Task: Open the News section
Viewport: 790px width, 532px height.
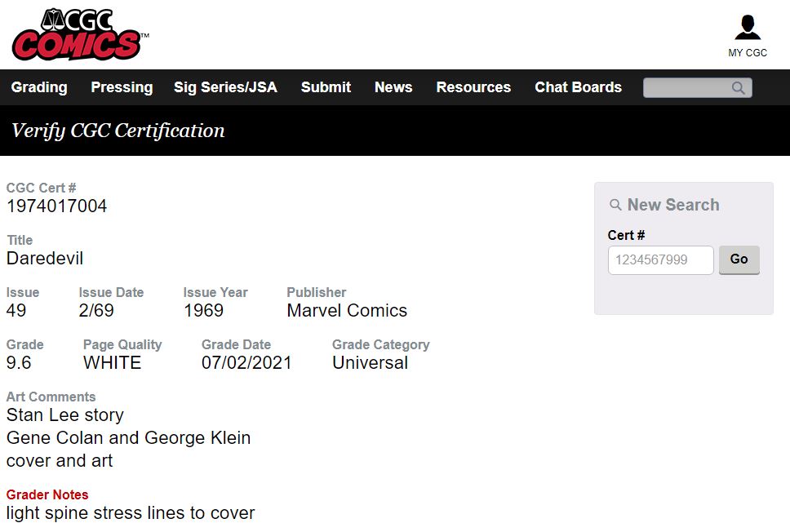Action: coord(393,87)
